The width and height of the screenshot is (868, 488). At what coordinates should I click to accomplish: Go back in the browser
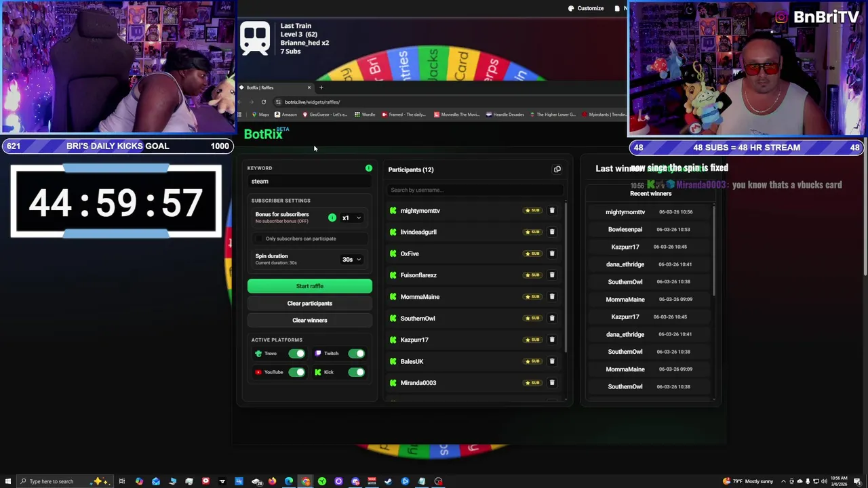click(240, 102)
